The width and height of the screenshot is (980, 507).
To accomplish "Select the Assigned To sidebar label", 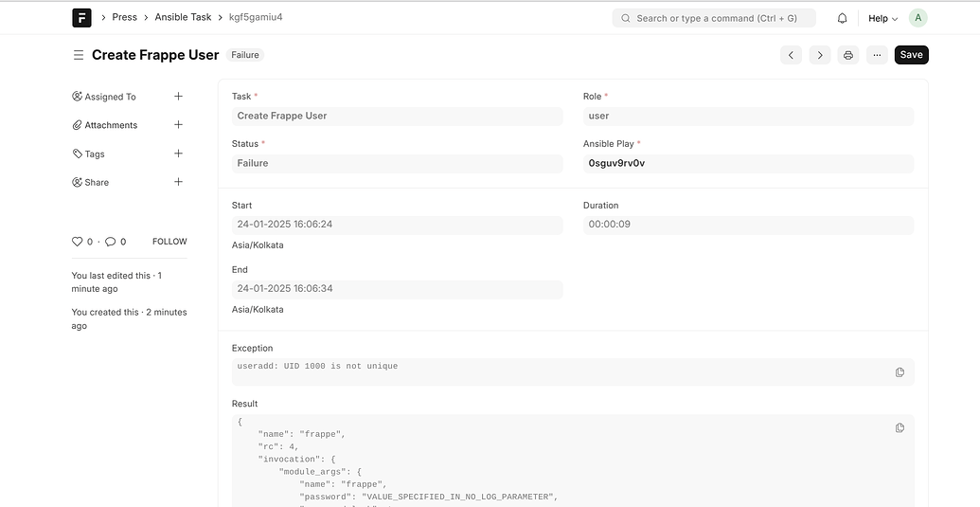I will [x=110, y=97].
